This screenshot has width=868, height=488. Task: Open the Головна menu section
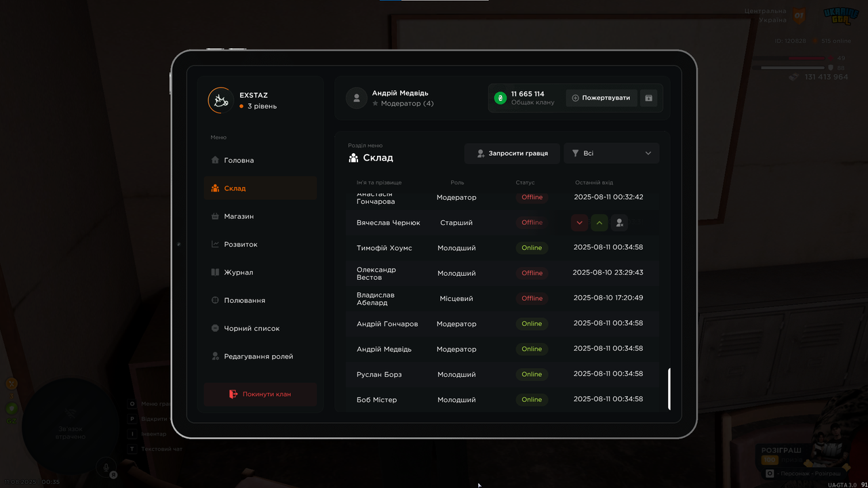tap(260, 161)
